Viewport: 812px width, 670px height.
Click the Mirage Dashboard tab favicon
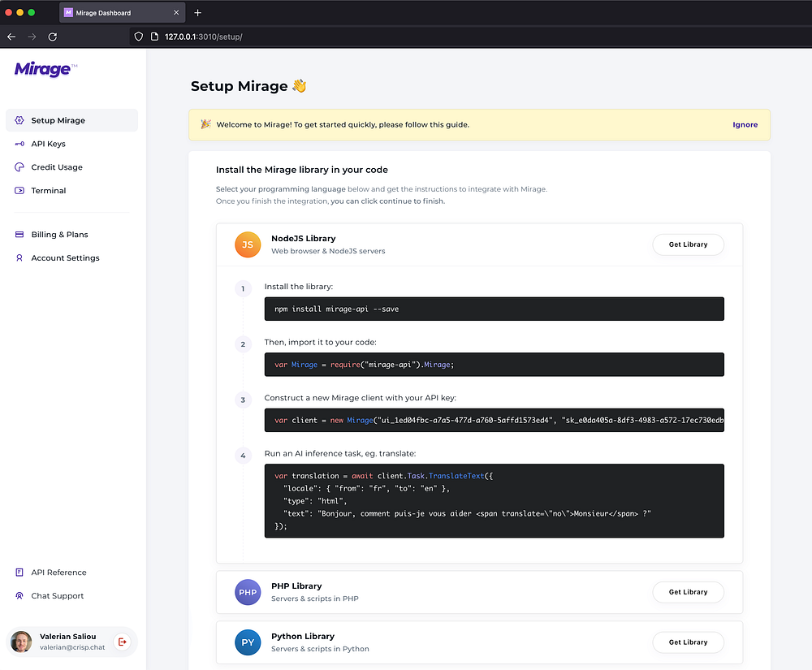pyautogui.click(x=68, y=12)
